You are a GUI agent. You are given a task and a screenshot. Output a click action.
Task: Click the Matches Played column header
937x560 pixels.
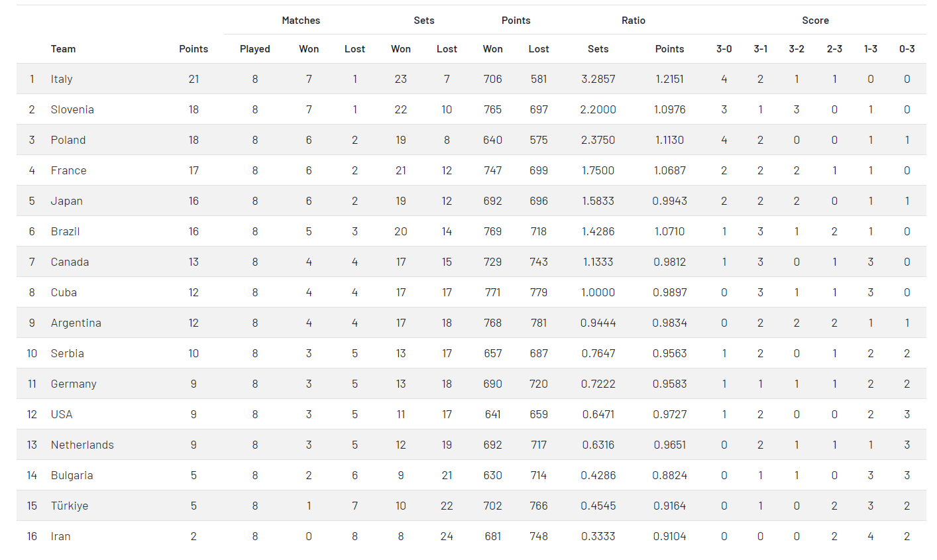click(255, 49)
